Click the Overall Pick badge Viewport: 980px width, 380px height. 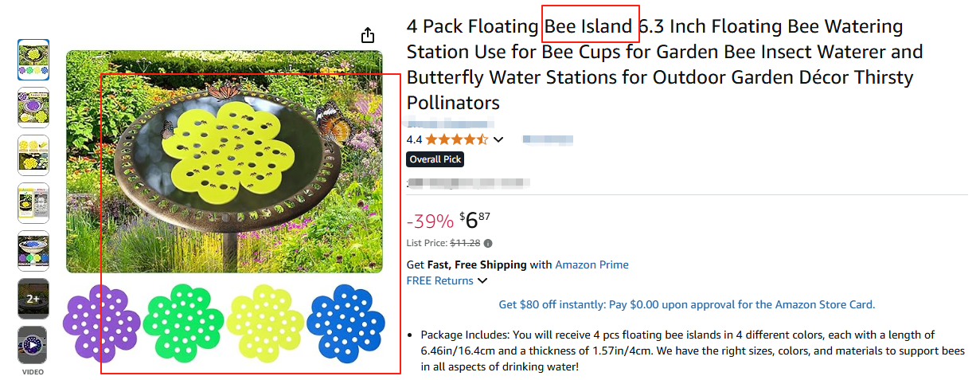click(435, 159)
